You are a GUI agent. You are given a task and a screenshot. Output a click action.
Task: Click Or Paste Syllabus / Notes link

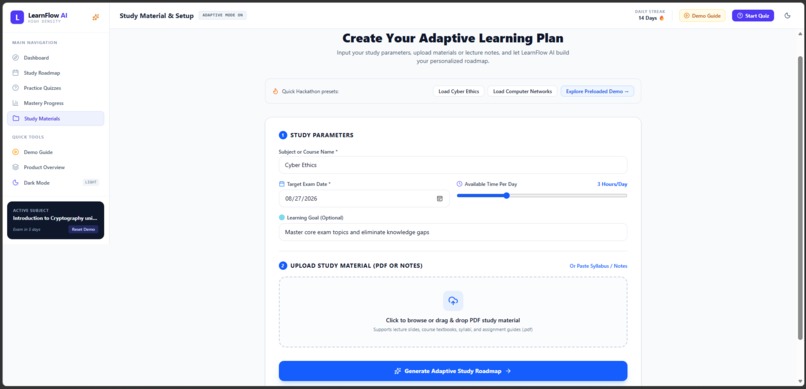pyautogui.click(x=598, y=266)
